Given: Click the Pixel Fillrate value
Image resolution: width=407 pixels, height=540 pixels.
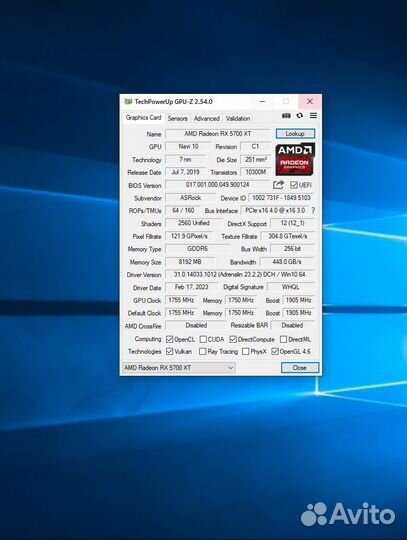Looking at the screenshot, I should 189,236.
